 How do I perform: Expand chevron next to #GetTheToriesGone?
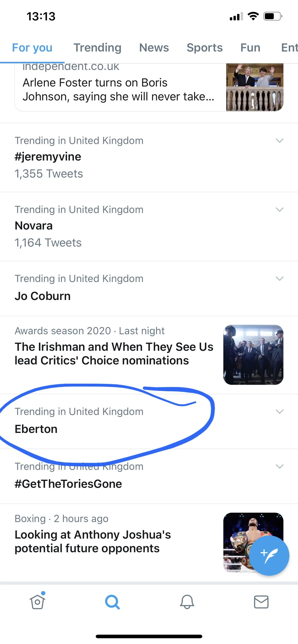279,466
